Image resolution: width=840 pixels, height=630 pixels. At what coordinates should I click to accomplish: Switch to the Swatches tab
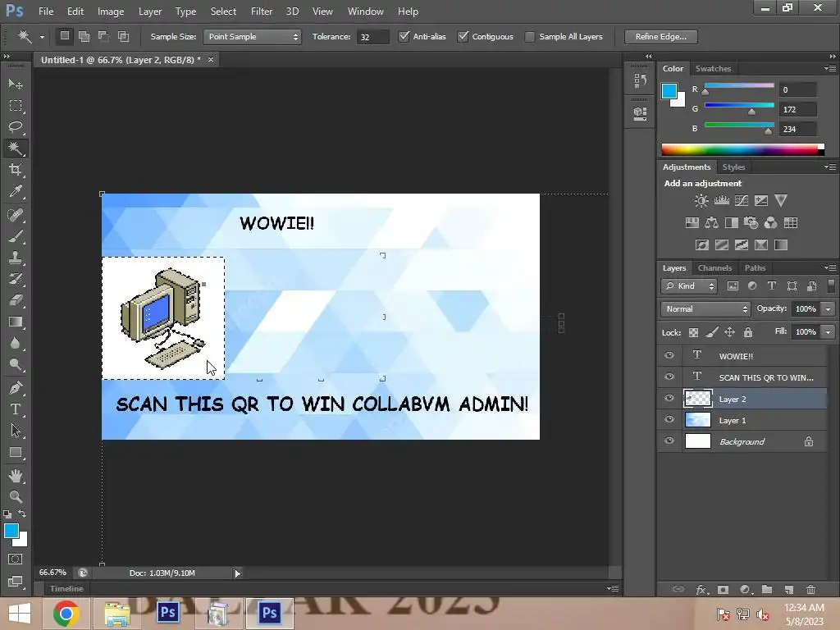point(713,69)
